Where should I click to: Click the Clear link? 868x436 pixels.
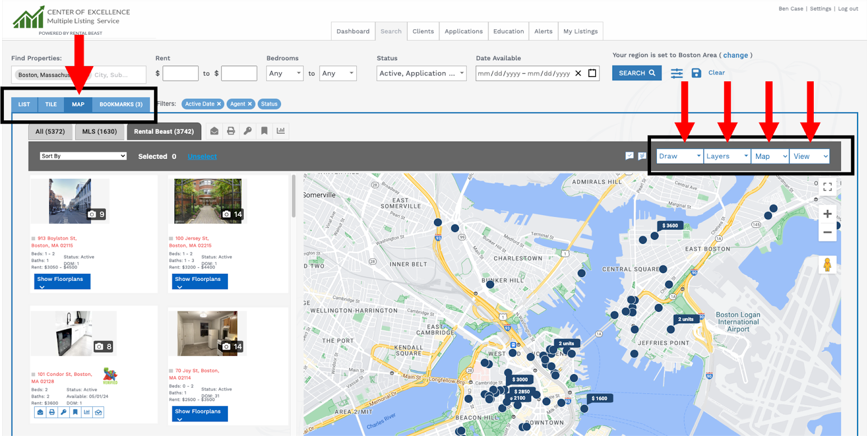[x=717, y=73]
